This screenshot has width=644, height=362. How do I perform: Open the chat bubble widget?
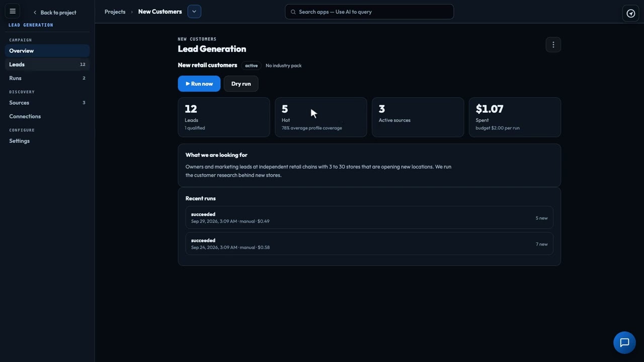624,342
